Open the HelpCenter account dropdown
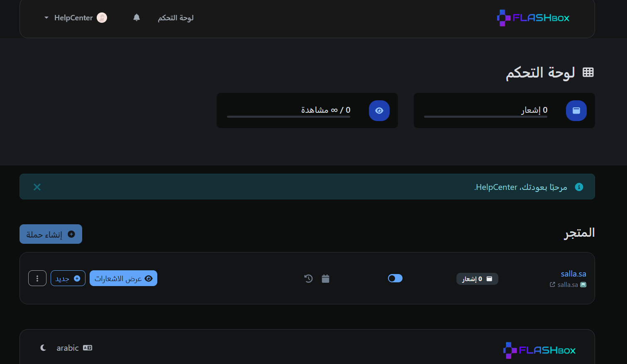This screenshot has width=627, height=364. point(75,17)
